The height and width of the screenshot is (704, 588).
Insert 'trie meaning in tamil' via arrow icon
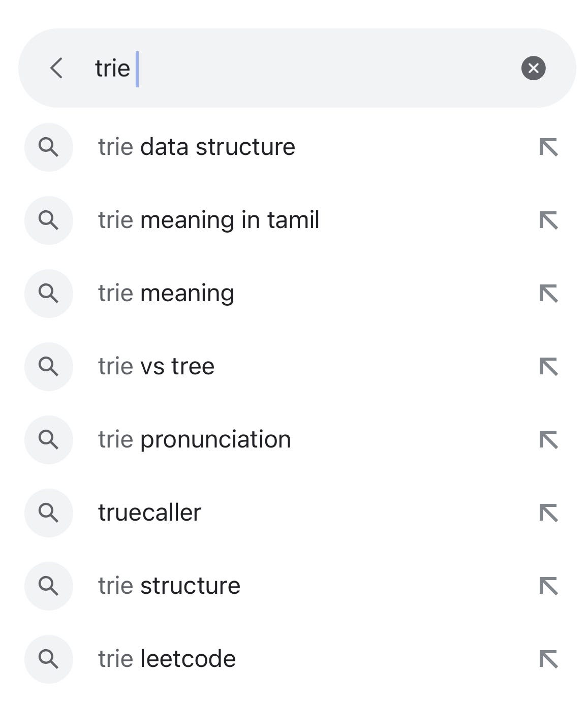[x=548, y=220]
